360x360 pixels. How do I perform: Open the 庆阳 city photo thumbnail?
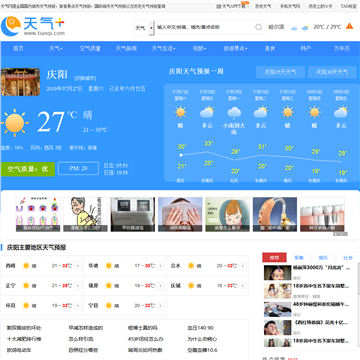point(20,82)
